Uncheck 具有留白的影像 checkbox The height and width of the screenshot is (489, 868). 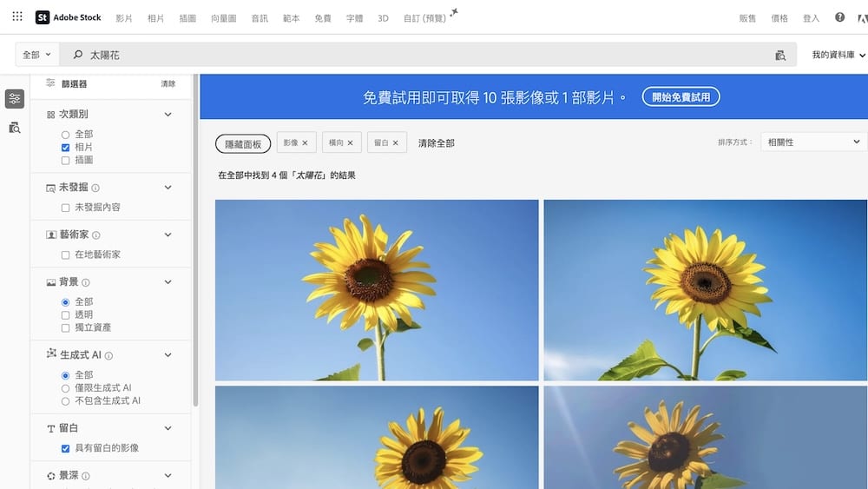coord(65,448)
